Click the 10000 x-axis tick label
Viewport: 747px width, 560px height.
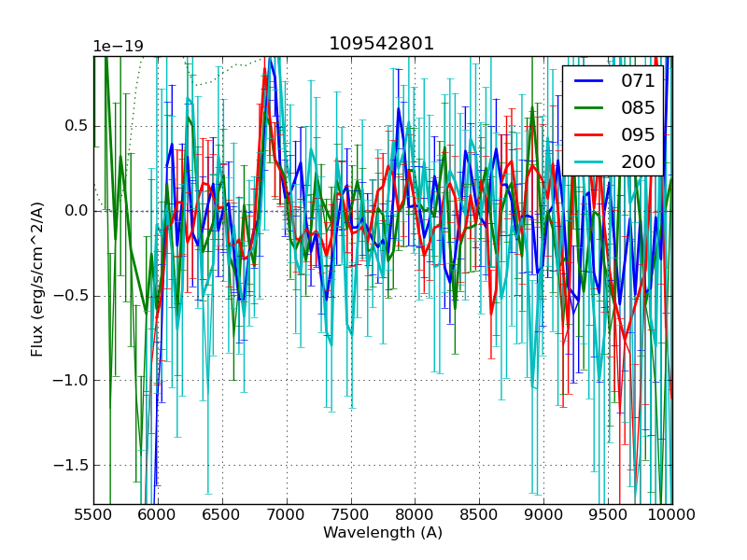point(671,514)
